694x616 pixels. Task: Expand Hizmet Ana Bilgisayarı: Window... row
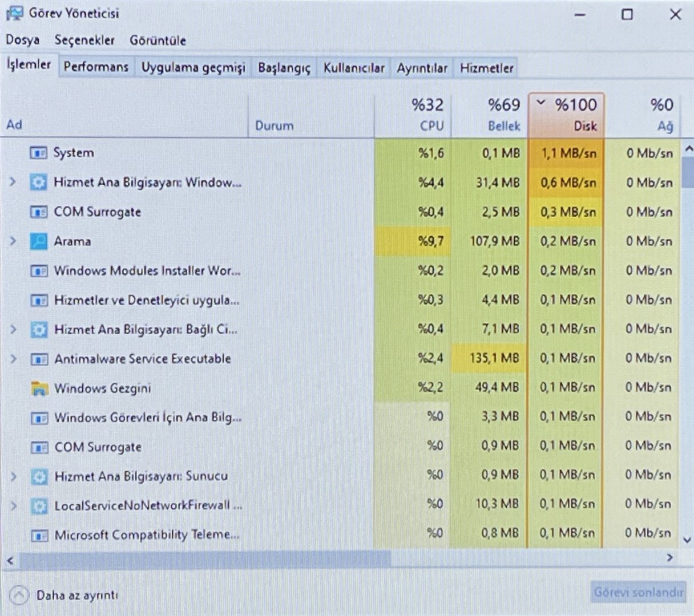pyautogui.click(x=13, y=183)
